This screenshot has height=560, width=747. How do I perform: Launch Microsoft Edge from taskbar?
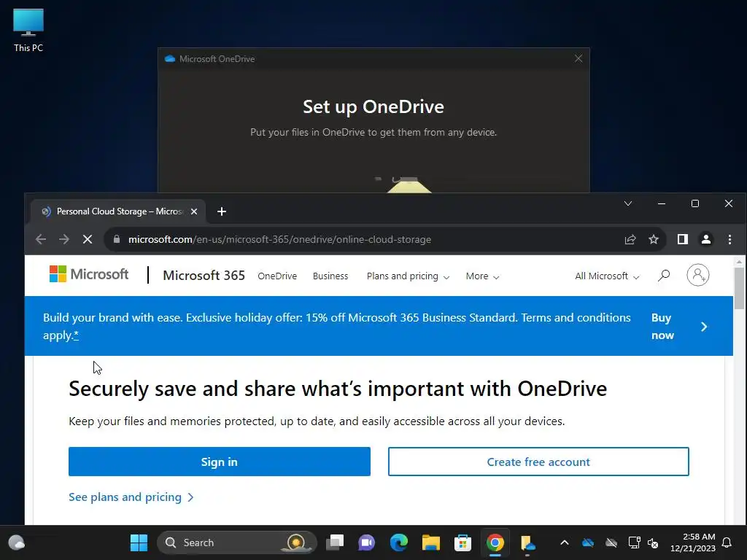click(x=399, y=542)
